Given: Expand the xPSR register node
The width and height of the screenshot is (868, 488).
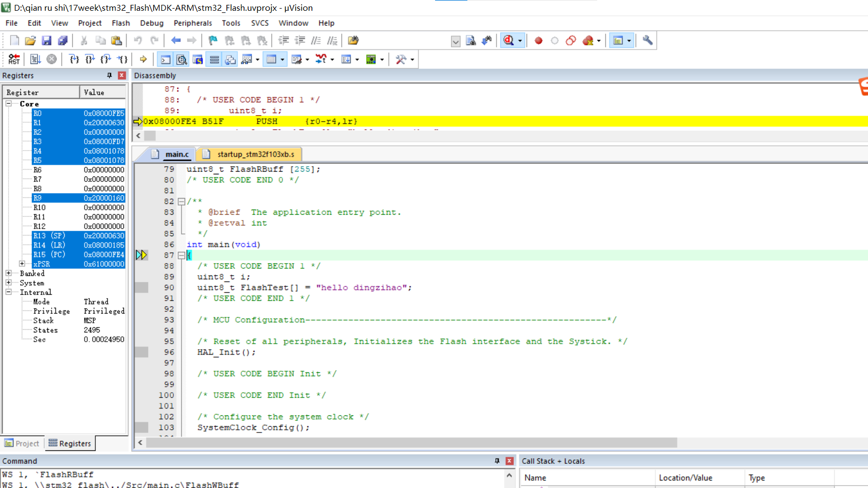Looking at the screenshot, I should pos(22,264).
